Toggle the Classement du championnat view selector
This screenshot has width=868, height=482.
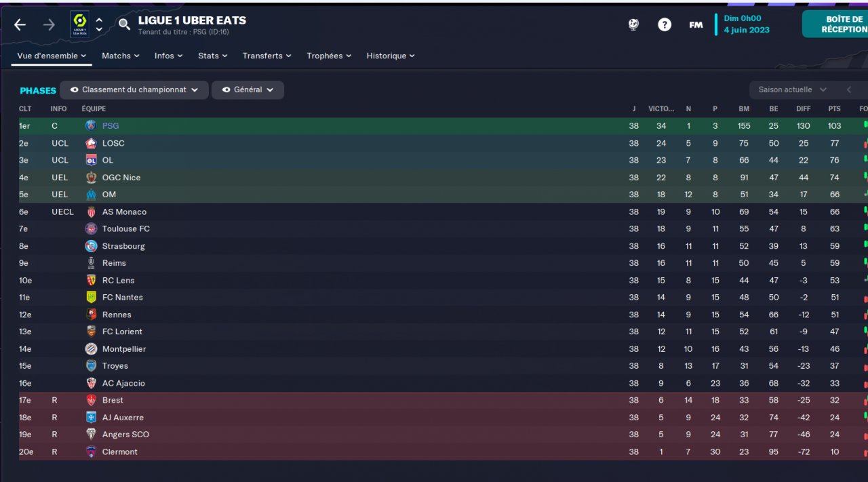[x=134, y=90]
